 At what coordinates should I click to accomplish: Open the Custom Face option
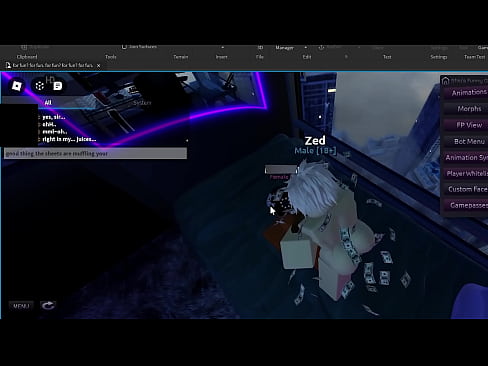466,189
